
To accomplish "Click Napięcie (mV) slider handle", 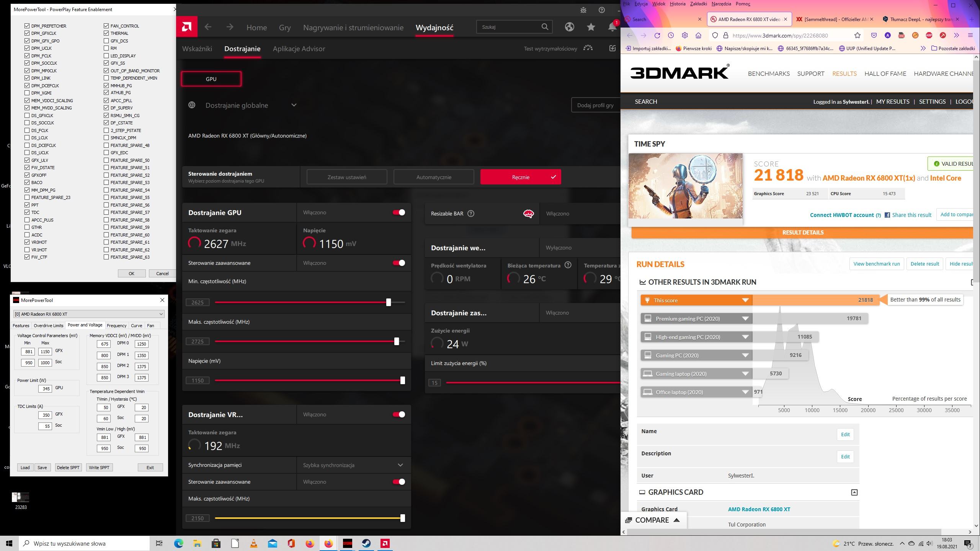I will tap(402, 380).
